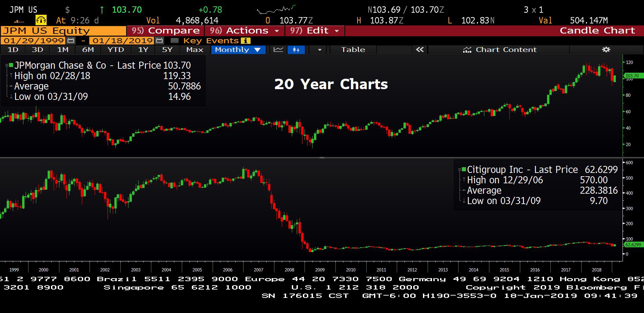Click the 20 Year Charts annotation

[x=331, y=84]
